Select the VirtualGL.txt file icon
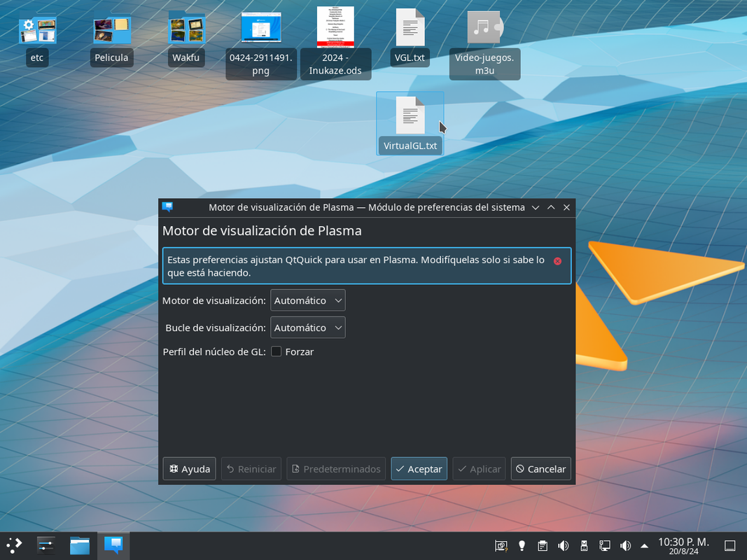This screenshot has width=747, height=560. [410, 115]
